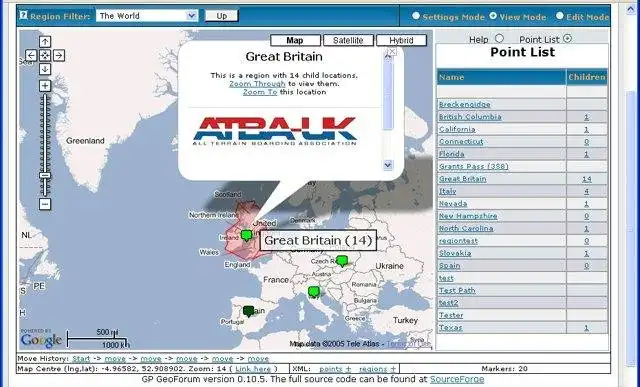Click the ATBA-UK logo image

tap(275, 131)
